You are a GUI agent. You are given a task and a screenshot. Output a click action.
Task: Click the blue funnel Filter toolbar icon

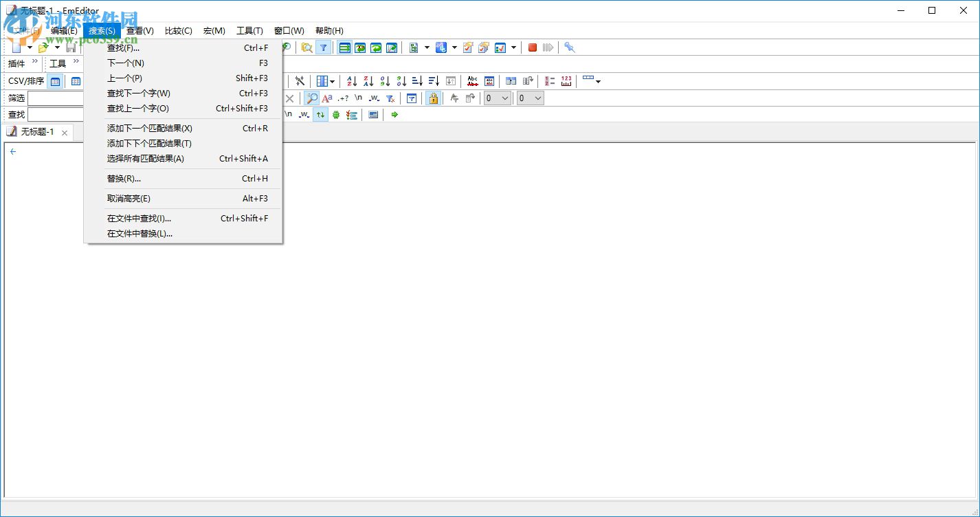323,47
